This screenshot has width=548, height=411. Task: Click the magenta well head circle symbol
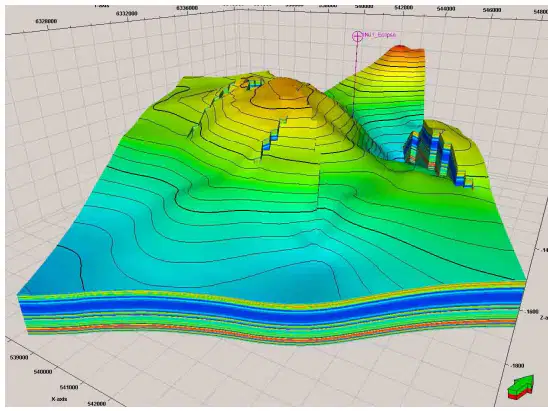[357, 36]
